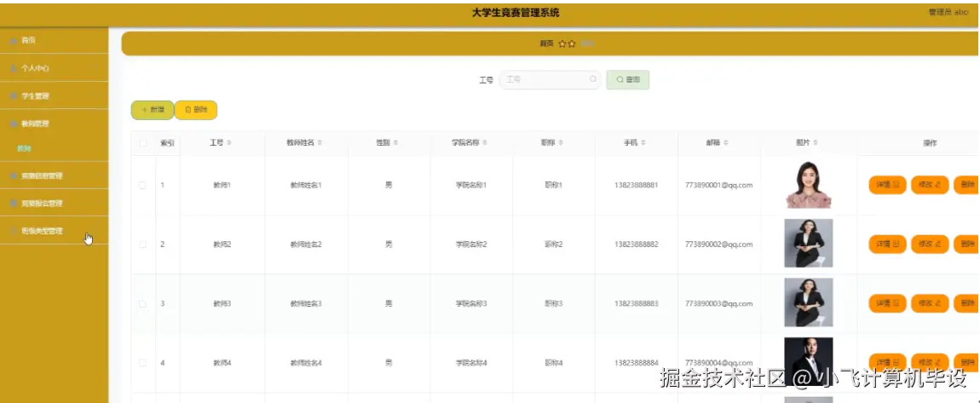This screenshot has width=980, height=403.
Task: Click the title 大学生竞赛管理系统
Action: [516, 13]
